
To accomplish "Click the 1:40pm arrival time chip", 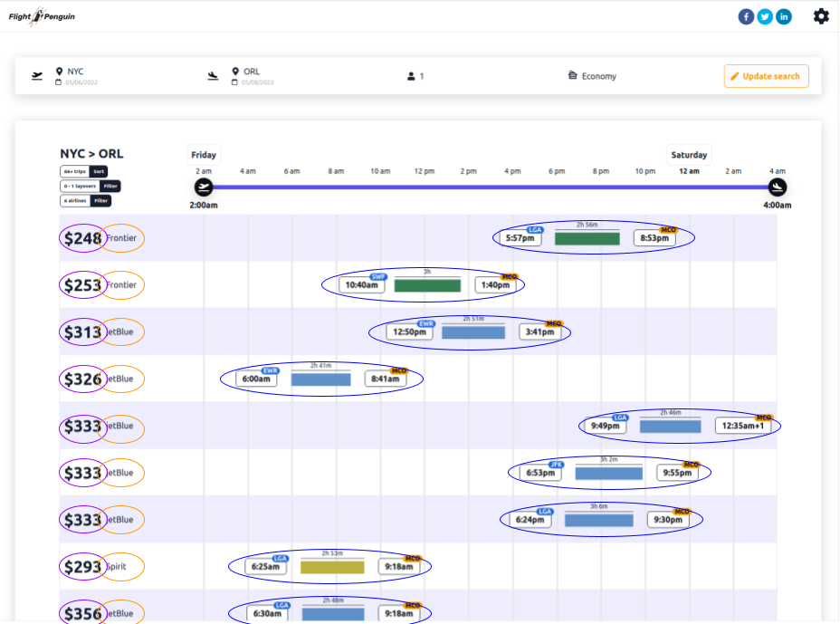I will [x=495, y=285].
